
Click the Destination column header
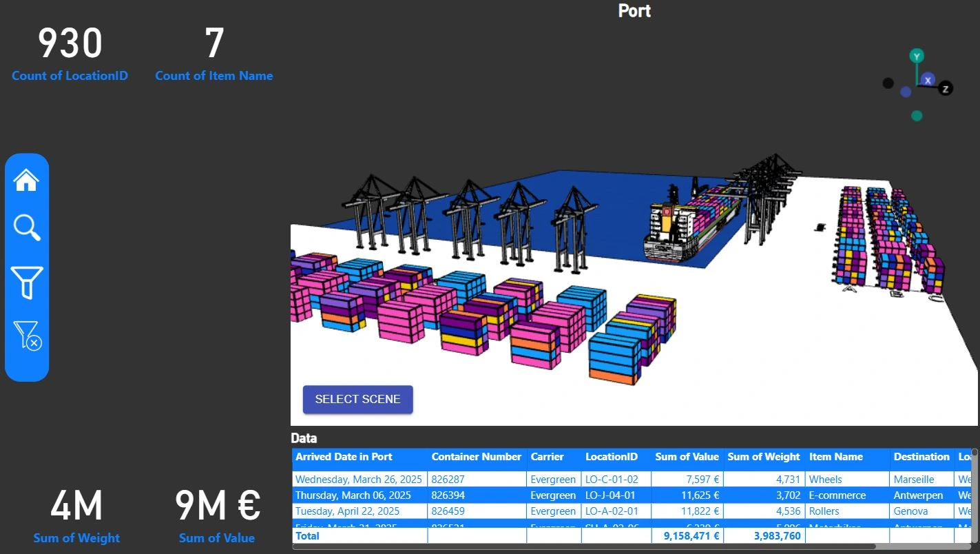click(x=921, y=457)
